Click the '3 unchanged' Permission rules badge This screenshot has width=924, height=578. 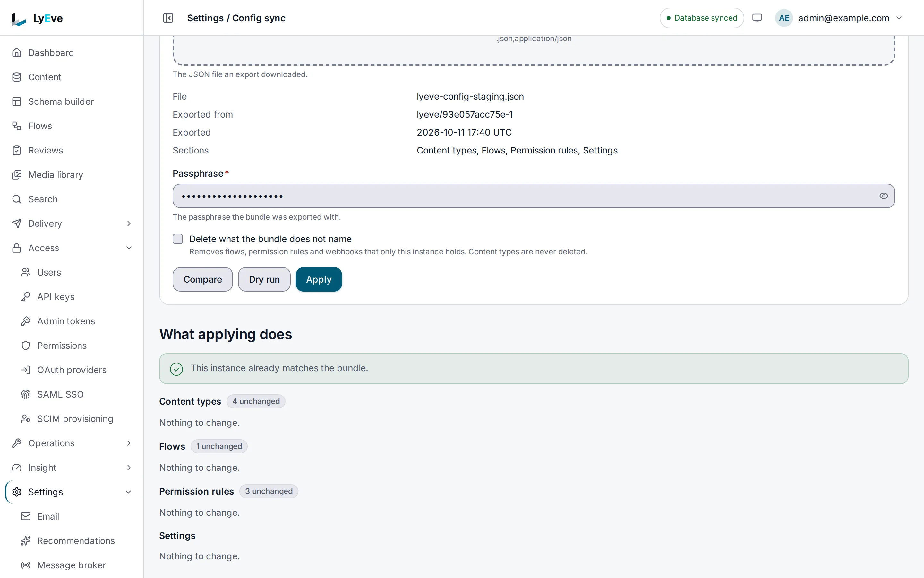point(269,491)
